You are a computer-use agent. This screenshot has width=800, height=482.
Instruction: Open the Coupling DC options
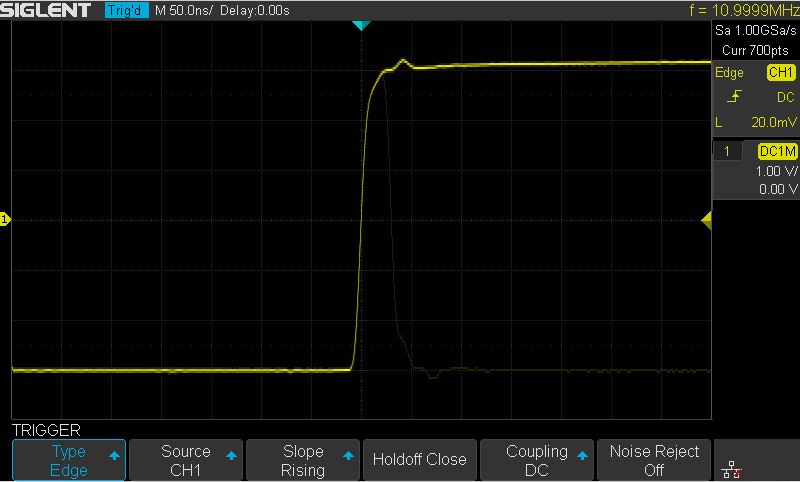536,460
